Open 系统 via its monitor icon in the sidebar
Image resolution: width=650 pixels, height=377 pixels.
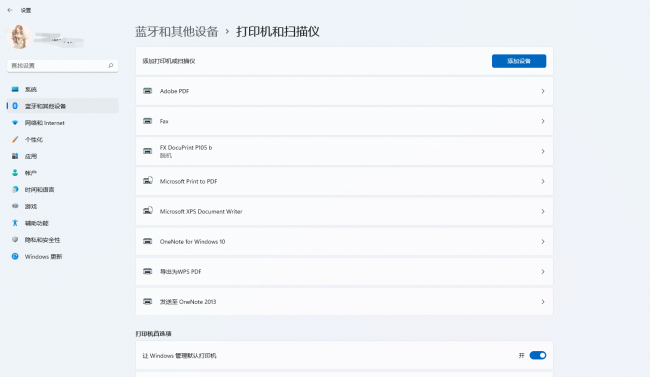(15, 89)
